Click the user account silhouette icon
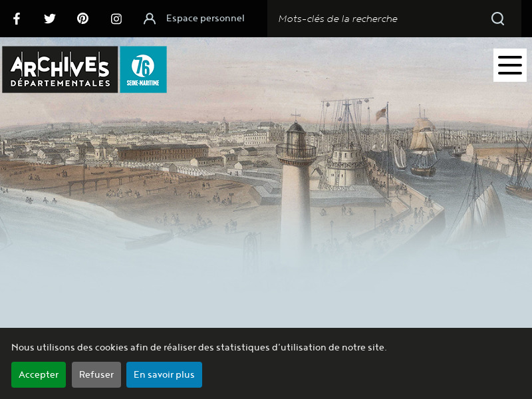Image resolution: width=532 pixels, height=399 pixels. (x=149, y=19)
